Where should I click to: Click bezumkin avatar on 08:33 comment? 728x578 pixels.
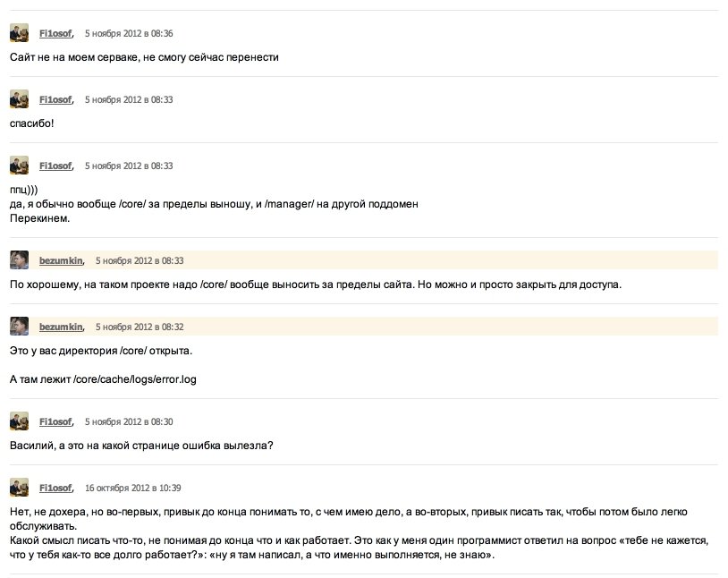[x=19, y=260]
